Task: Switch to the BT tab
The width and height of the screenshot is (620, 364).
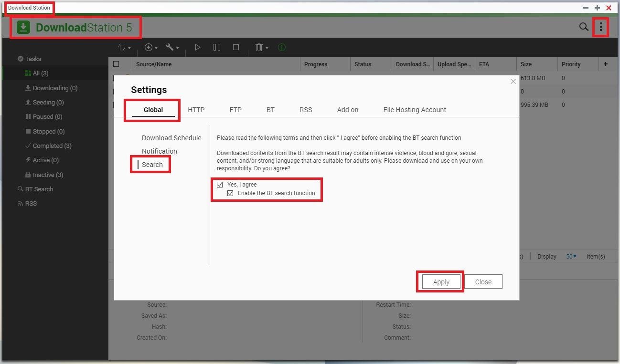Action: pos(270,110)
